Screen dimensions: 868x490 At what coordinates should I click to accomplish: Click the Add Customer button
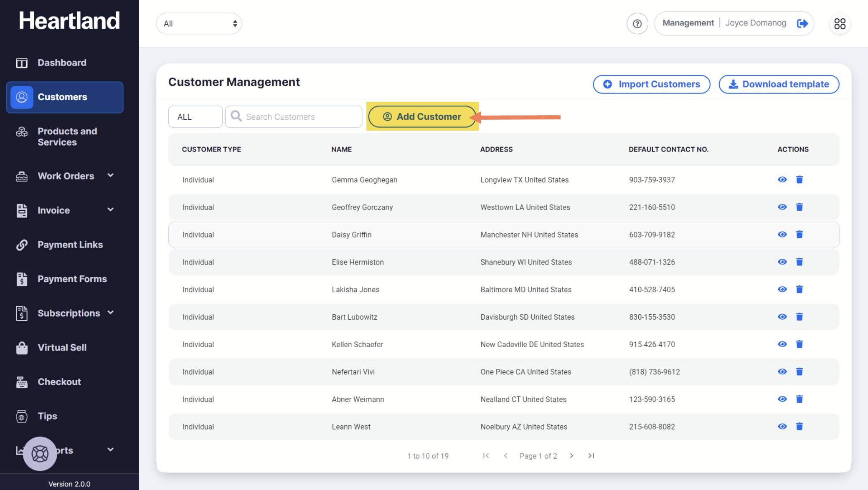pos(423,116)
